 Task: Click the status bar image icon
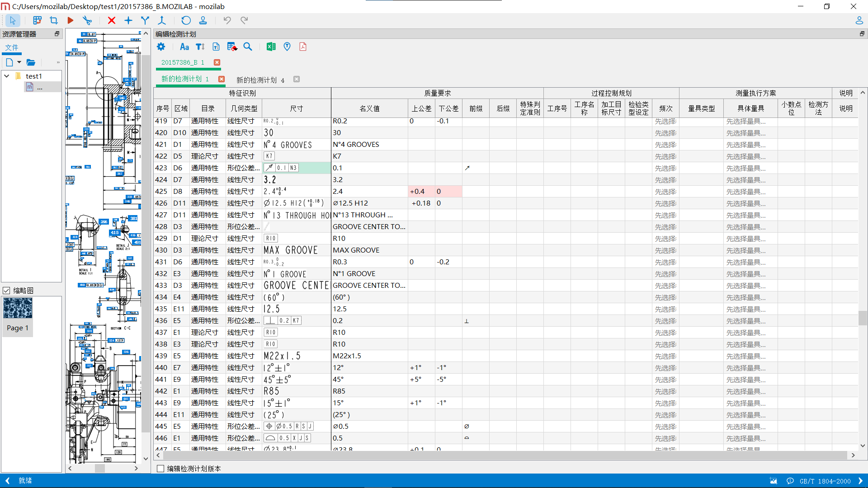coord(774,481)
